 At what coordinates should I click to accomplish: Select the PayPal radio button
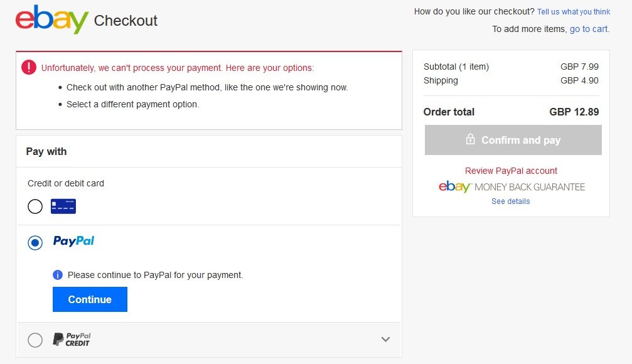pyautogui.click(x=35, y=243)
